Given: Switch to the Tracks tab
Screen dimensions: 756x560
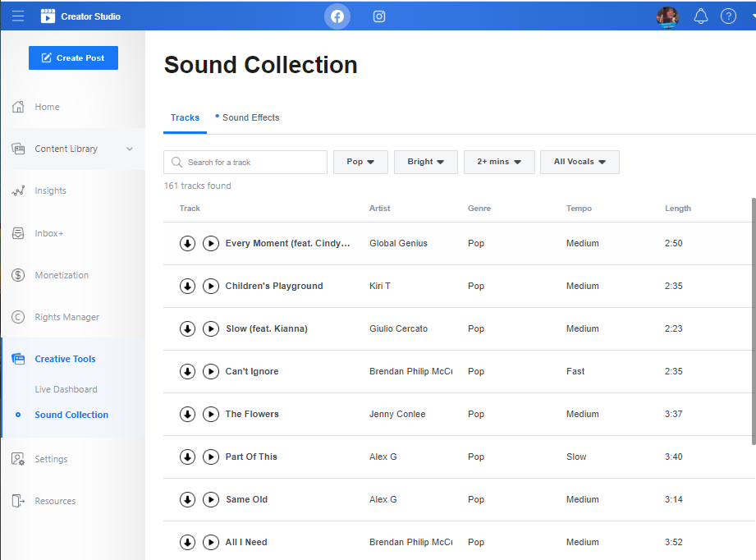Looking at the screenshot, I should (x=186, y=117).
